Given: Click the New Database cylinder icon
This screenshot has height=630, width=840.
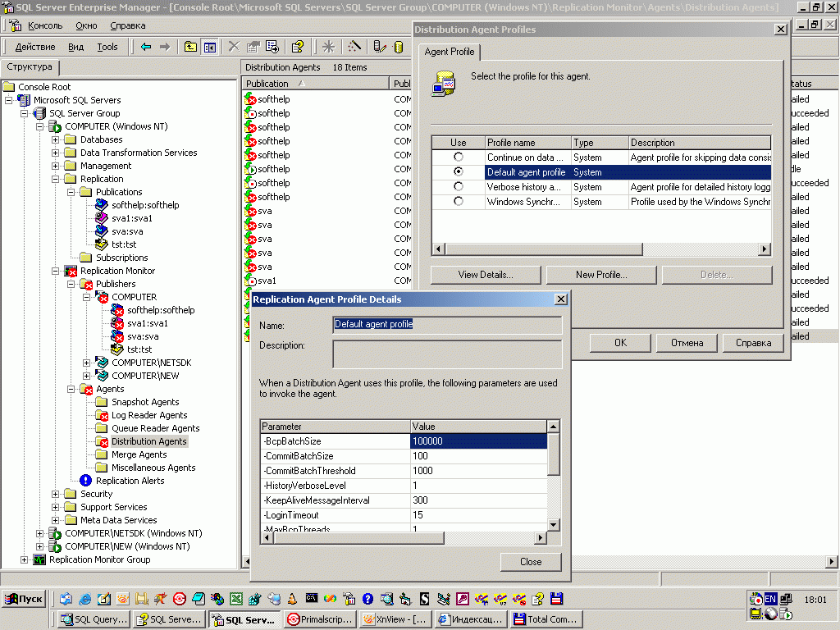Looking at the screenshot, I should pyautogui.click(x=398, y=47).
